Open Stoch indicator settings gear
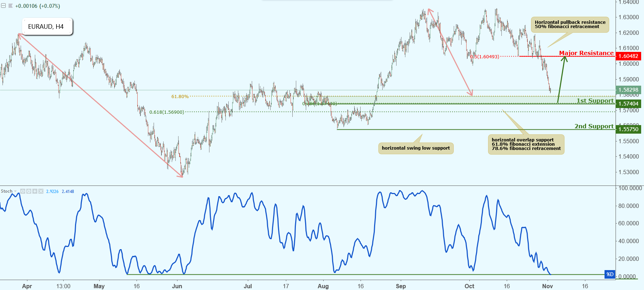Image resolution: width=644 pixels, height=290 pixels. click(29, 191)
